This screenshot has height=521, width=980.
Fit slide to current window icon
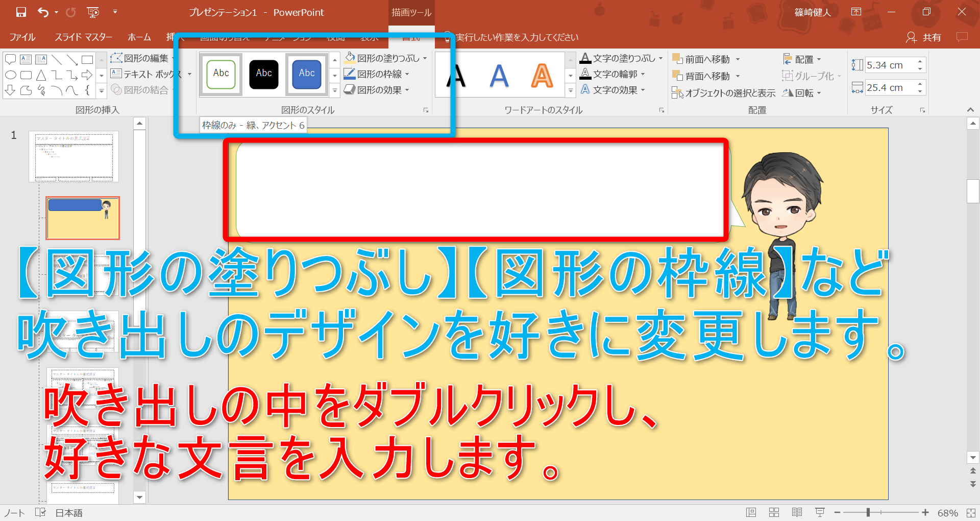point(971,512)
